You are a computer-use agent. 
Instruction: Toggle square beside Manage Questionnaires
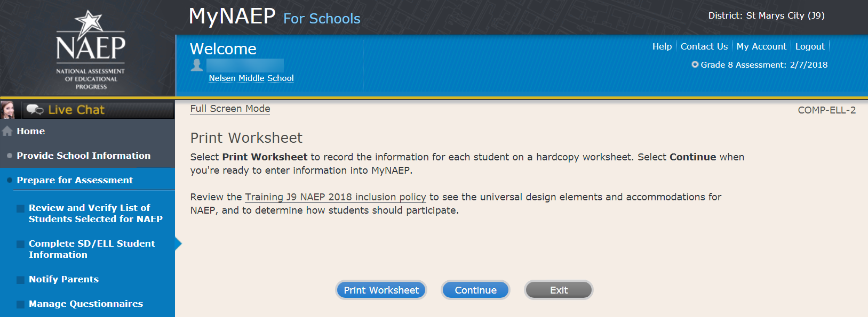pyautogui.click(x=20, y=304)
